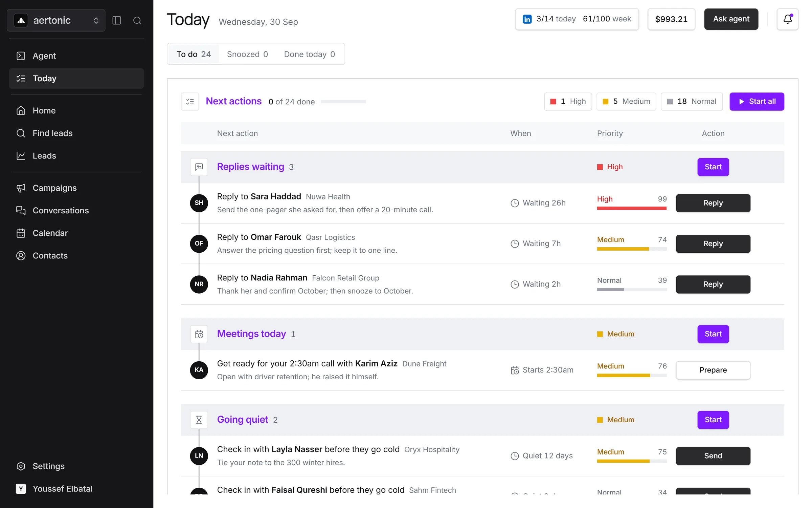The height and width of the screenshot is (508, 812).
Task: Click the aertonic logo icon
Action: click(x=21, y=20)
